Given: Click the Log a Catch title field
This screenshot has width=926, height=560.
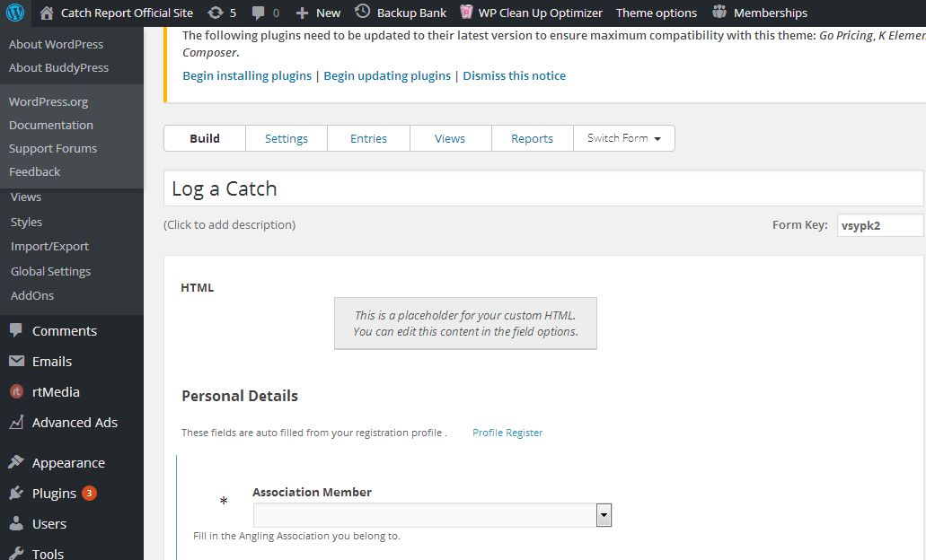Looking at the screenshot, I should (542, 188).
